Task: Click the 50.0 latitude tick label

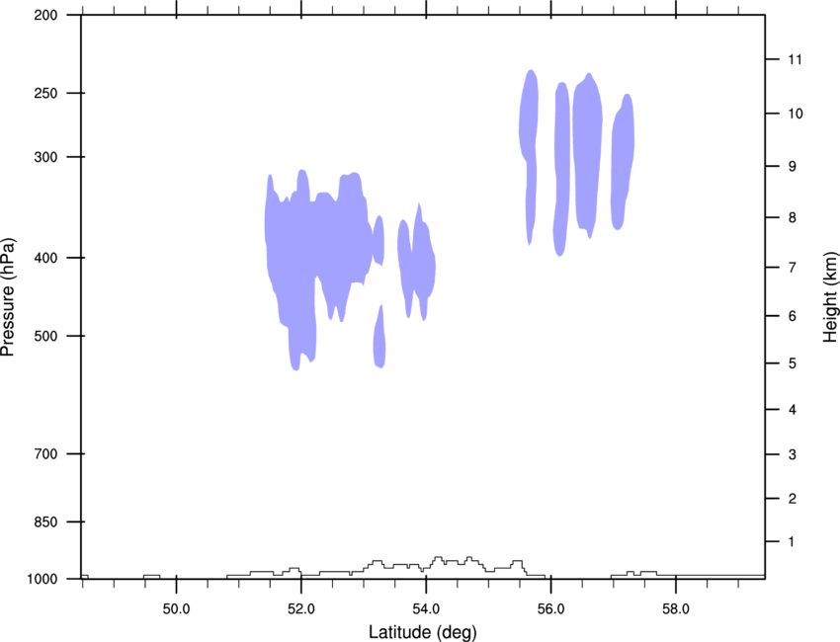Action: coord(176,609)
